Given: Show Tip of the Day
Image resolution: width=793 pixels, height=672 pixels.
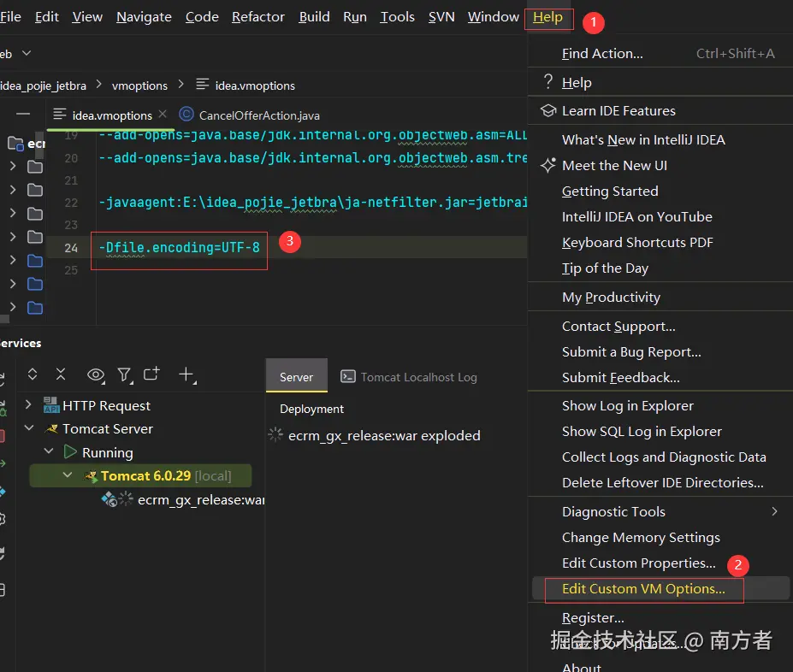Looking at the screenshot, I should [x=660, y=268].
